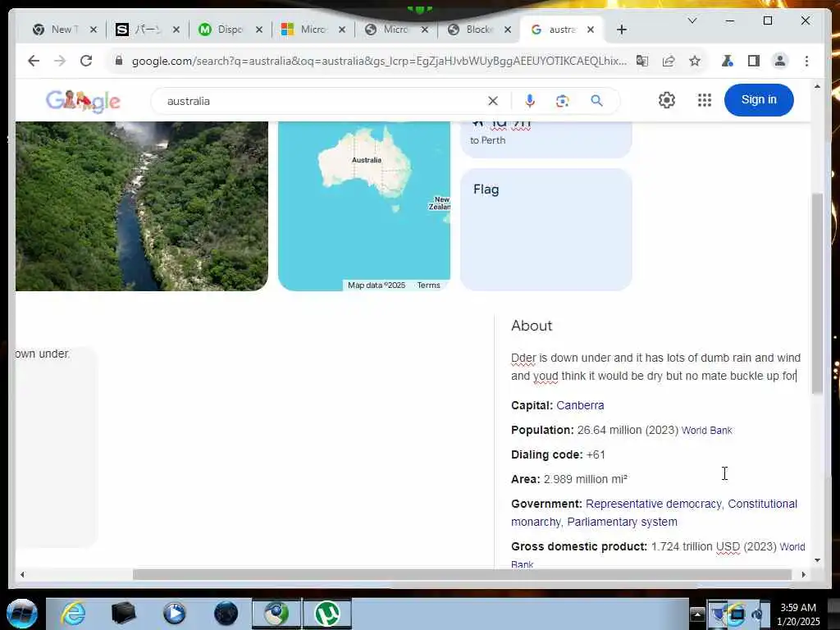Click the australia search input field
840x630 pixels.
pos(322,101)
